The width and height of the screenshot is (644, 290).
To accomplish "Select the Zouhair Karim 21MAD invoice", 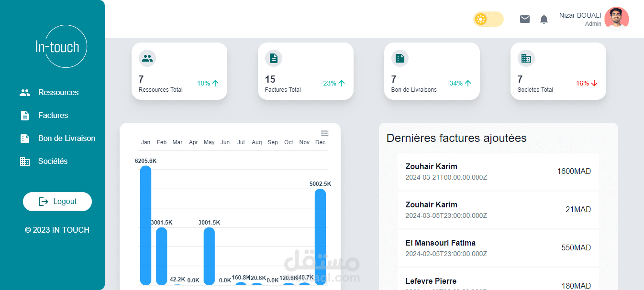I will 498,210.
